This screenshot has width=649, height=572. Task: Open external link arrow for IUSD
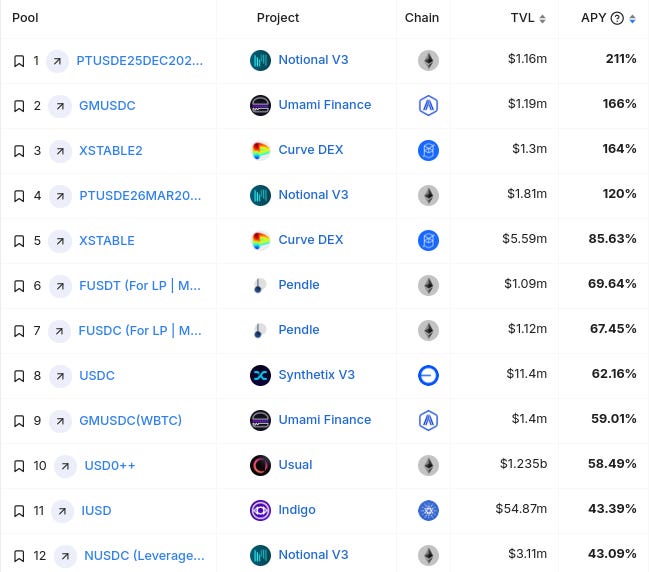62,511
